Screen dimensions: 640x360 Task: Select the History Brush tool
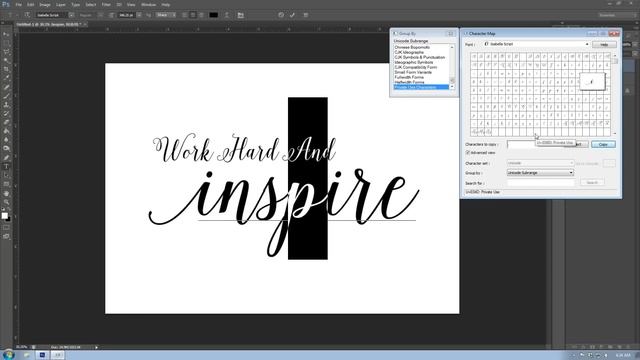[6, 113]
